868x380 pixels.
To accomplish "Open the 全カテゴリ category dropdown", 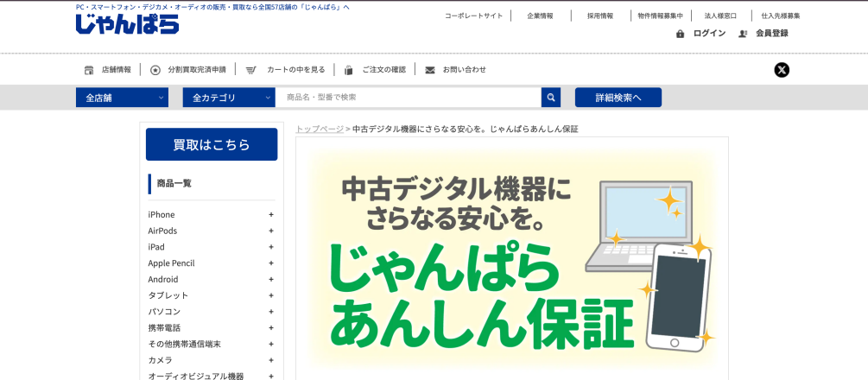I will pos(229,98).
